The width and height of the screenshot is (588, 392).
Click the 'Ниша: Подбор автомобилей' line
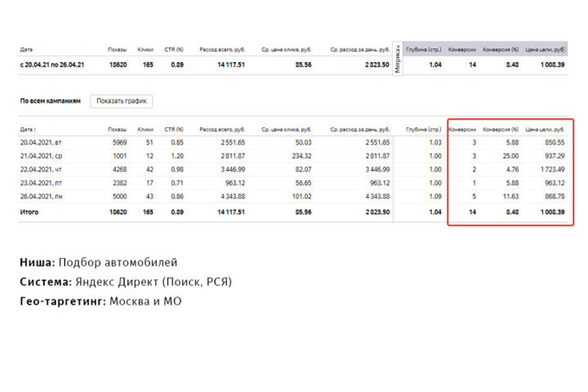click(x=99, y=262)
